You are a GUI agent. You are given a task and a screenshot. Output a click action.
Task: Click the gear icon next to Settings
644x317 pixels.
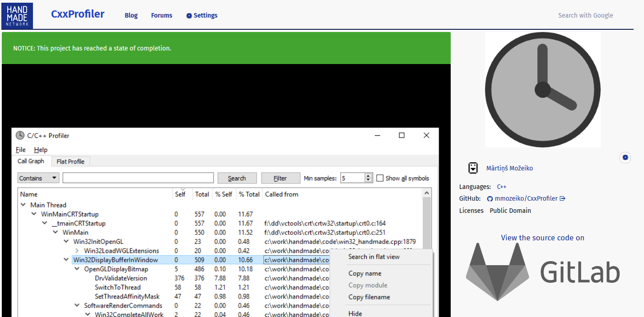(x=189, y=15)
